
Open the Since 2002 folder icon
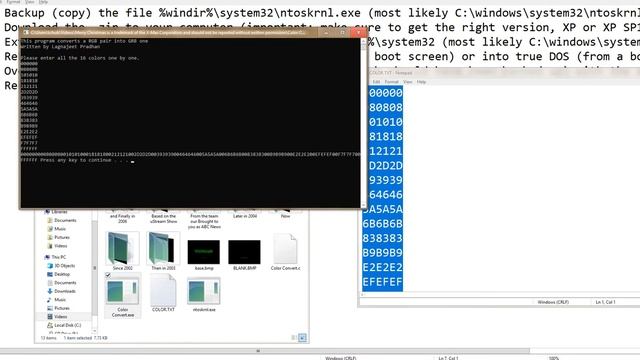[122, 248]
